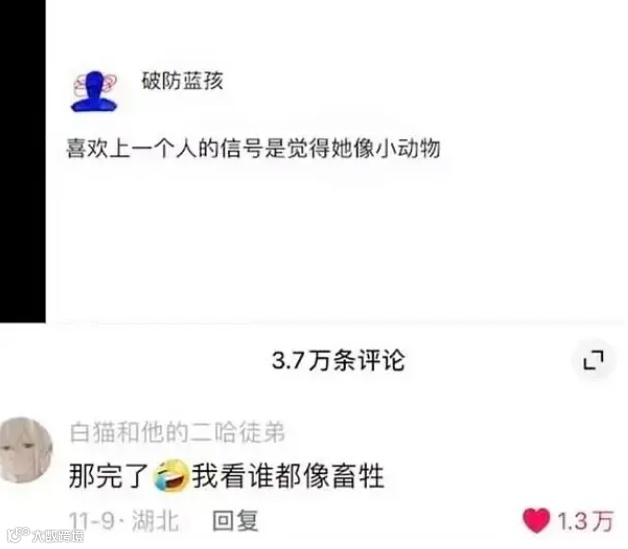The height and width of the screenshot is (549, 628).
Task: Tap the blue silhouette avatar of 破防蓝孩
Action: click(x=95, y=92)
